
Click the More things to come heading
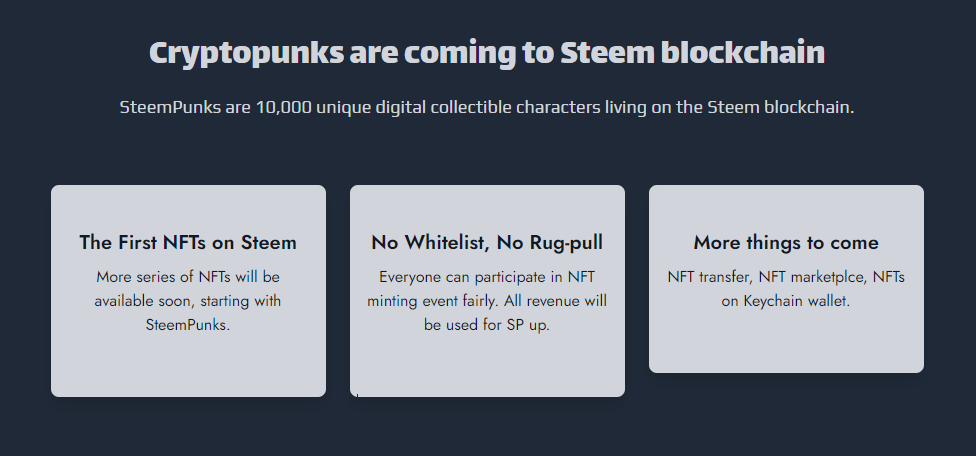pyautogui.click(x=786, y=243)
